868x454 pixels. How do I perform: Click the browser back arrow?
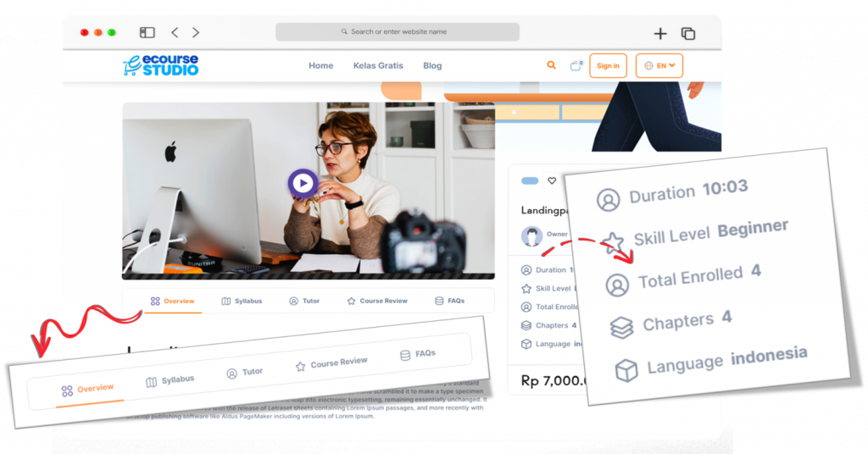point(175,33)
